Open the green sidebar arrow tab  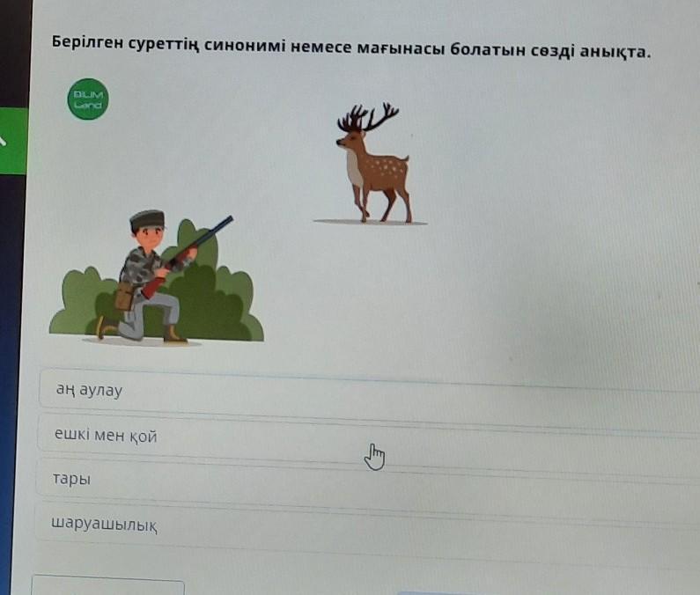pos(12,141)
